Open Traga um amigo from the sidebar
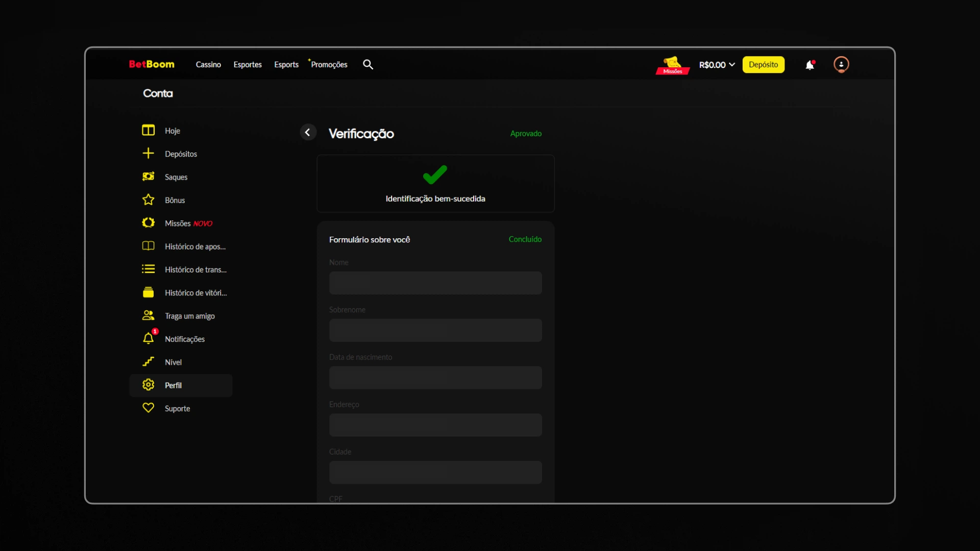Image resolution: width=980 pixels, height=551 pixels. (189, 315)
